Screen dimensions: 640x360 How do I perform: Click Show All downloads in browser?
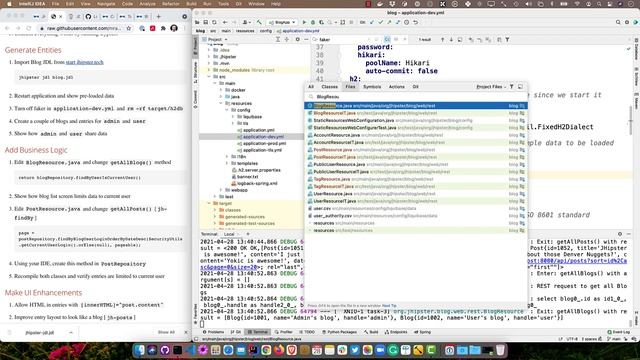click(x=166, y=332)
